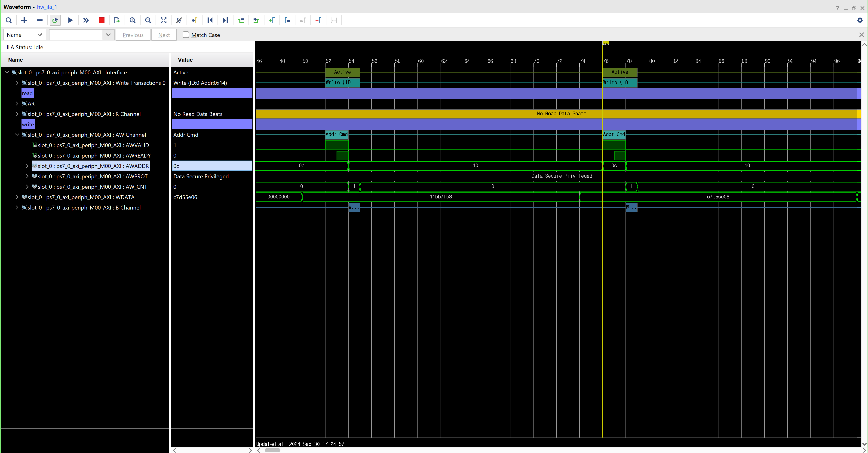Open the search tool in waveform toolbar
Screen dimensions: 868x453
tap(9, 20)
